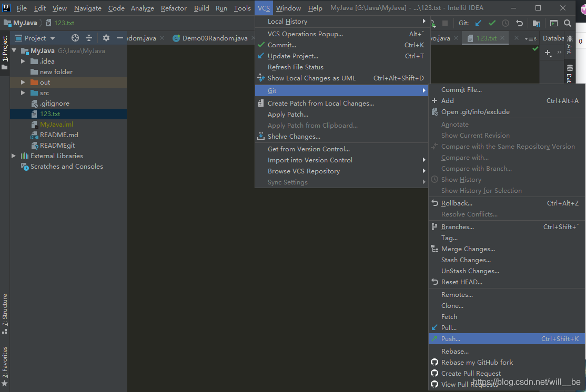This screenshot has height=392, width=586.
Task: Expand the src folder
Action: (23, 92)
